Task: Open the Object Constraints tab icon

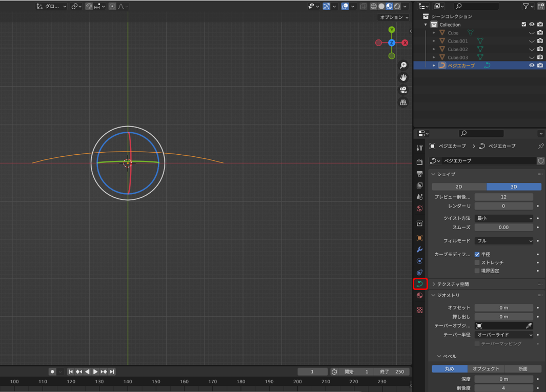Action: 419,273
